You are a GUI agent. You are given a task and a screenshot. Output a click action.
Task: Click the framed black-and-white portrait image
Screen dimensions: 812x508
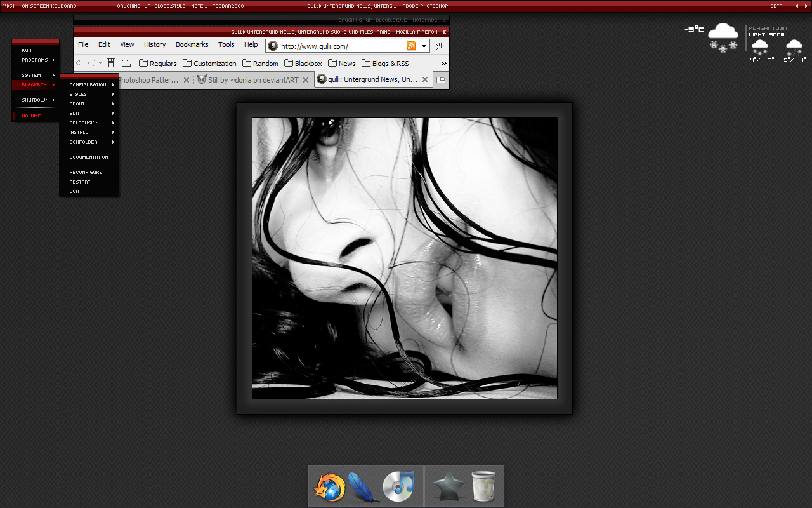click(x=405, y=258)
